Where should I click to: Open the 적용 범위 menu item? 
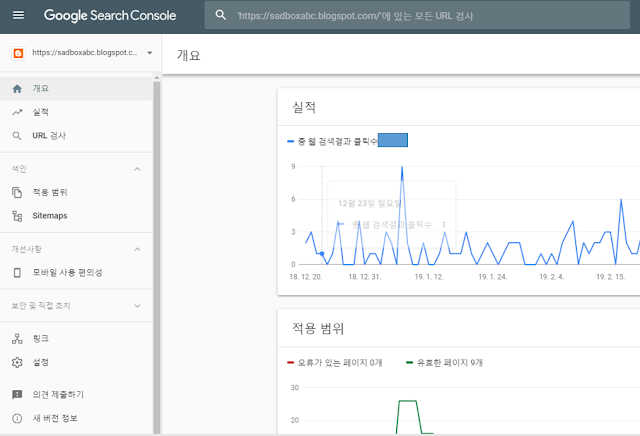point(76,192)
